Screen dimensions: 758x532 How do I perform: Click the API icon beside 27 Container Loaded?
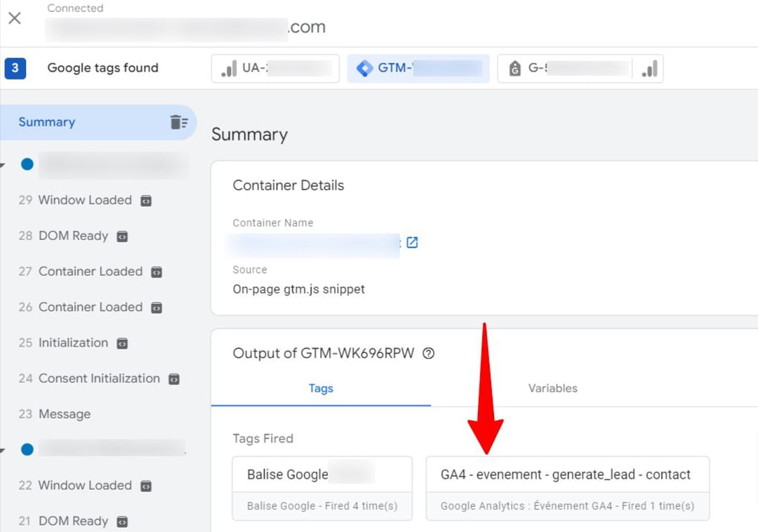tap(157, 272)
